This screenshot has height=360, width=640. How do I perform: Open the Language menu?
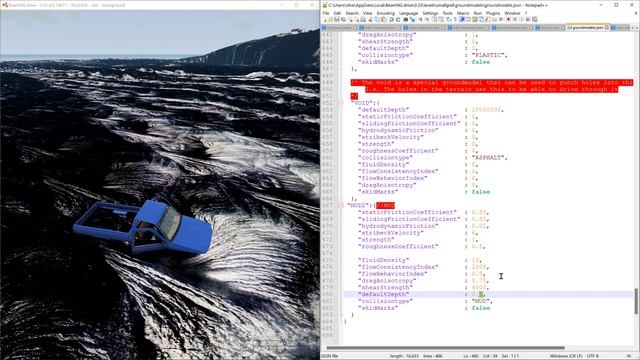pos(409,13)
